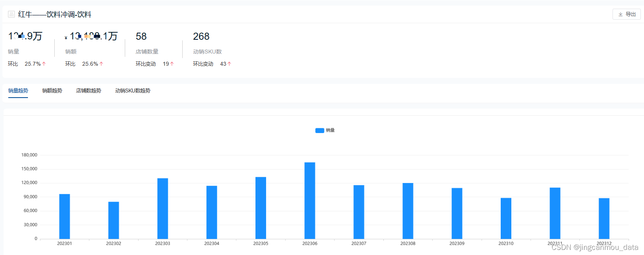Click the 202303 sales bar
644x255 pixels.
coord(163,209)
